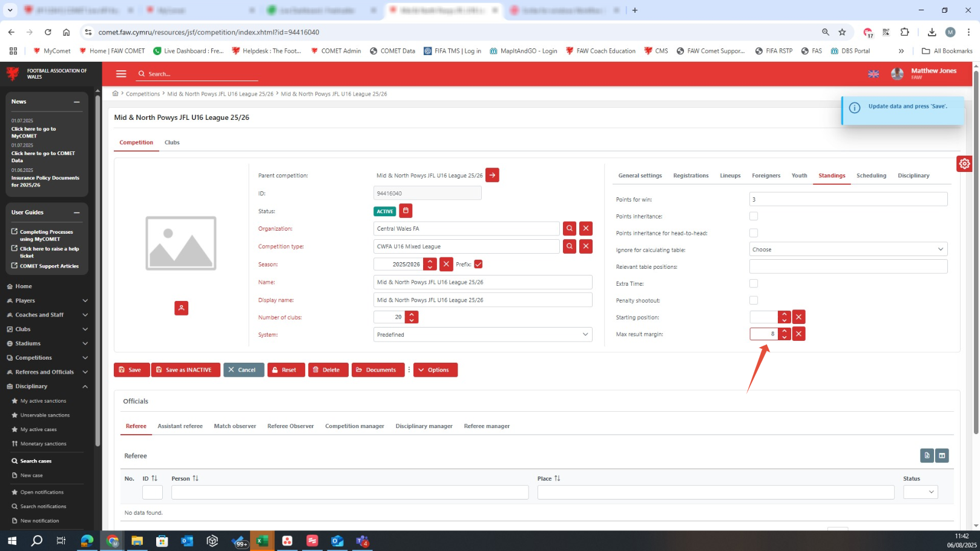
Task: Export the Referee table to file
Action: point(927,456)
